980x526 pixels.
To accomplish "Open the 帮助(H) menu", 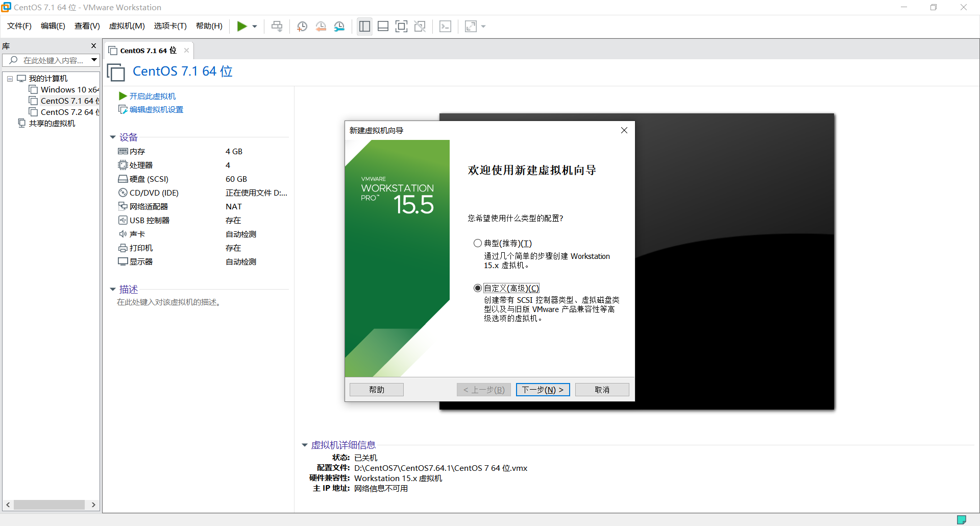I will (209, 26).
